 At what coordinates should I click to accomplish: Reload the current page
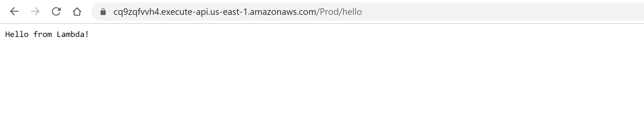[x=56, y=11]
